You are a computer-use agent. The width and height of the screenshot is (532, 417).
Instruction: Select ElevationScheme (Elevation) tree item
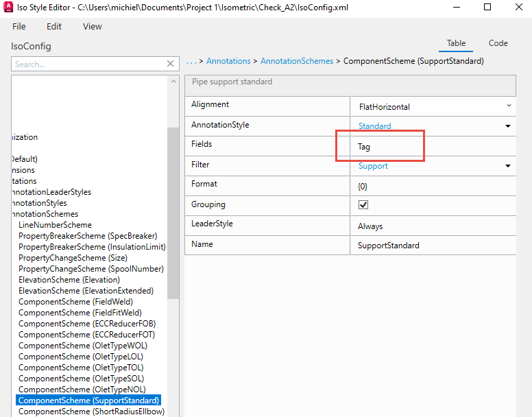[69, 280]
